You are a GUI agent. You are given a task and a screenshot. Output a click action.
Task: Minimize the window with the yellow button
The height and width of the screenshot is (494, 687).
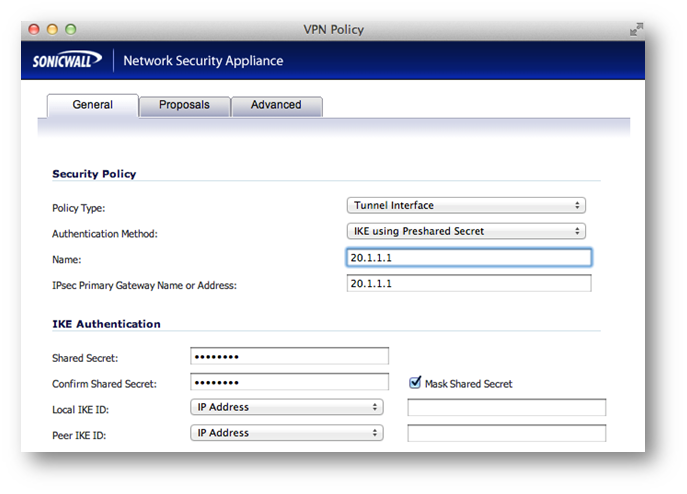(x=53, y=30)
